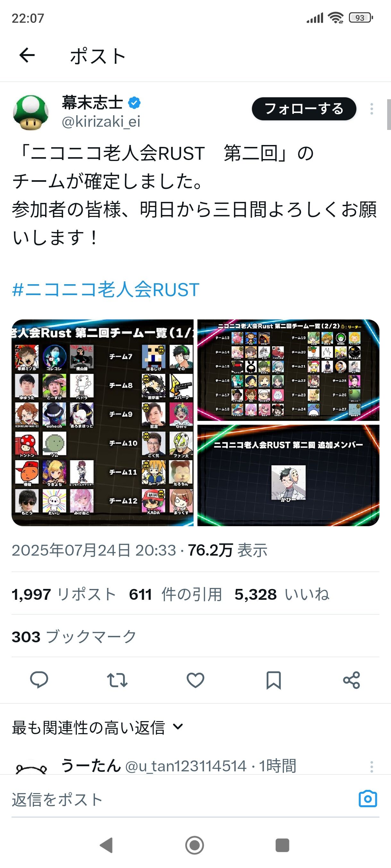Screen dimensions: 391x868
Task: Open the reply speech bubble icon
Action: (39, 680)
